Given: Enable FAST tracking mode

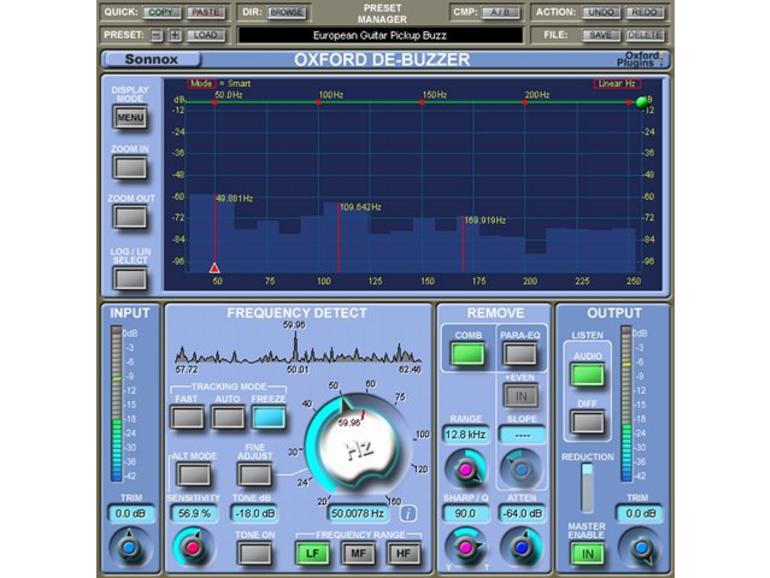Looking at the screenshot, I should [x=187, y=418].
